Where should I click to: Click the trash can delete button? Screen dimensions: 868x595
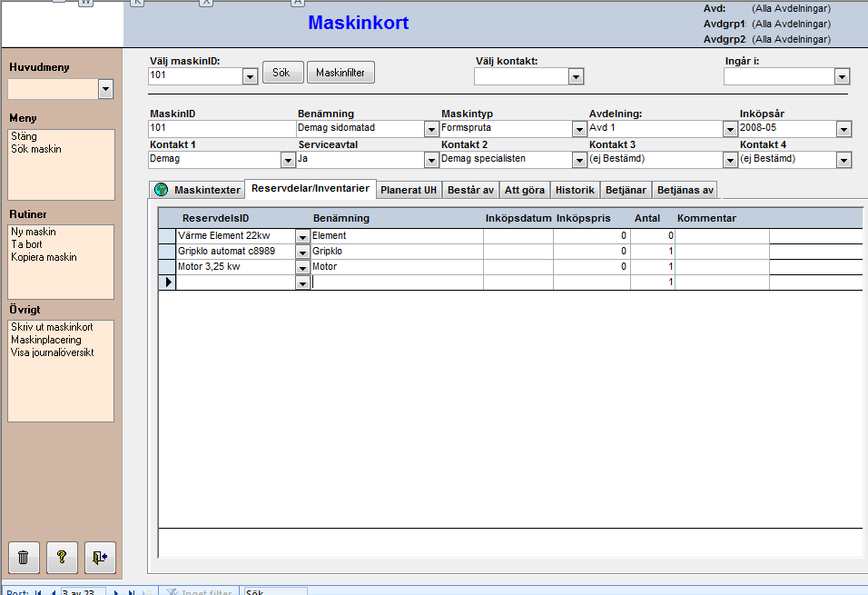pos(24,557)
